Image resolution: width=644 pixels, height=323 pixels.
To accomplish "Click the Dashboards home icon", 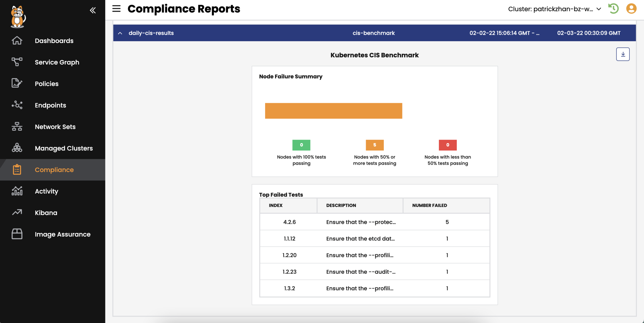I will coord(17,41).
